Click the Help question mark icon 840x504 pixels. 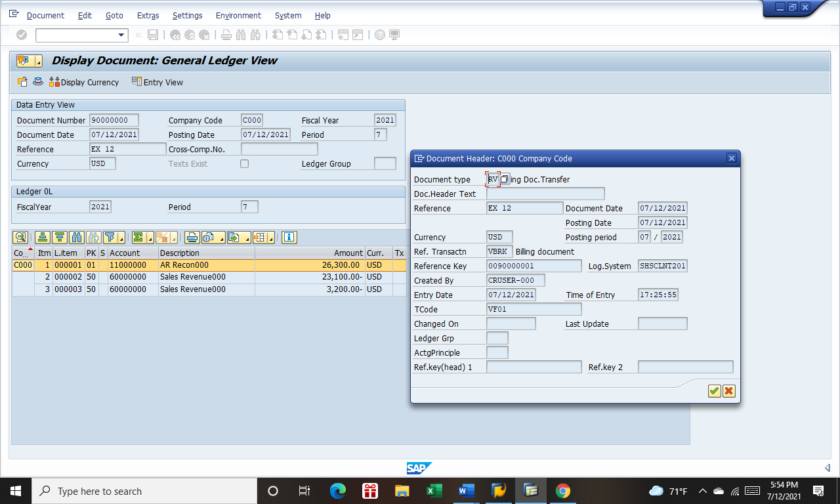pos(380,35)
